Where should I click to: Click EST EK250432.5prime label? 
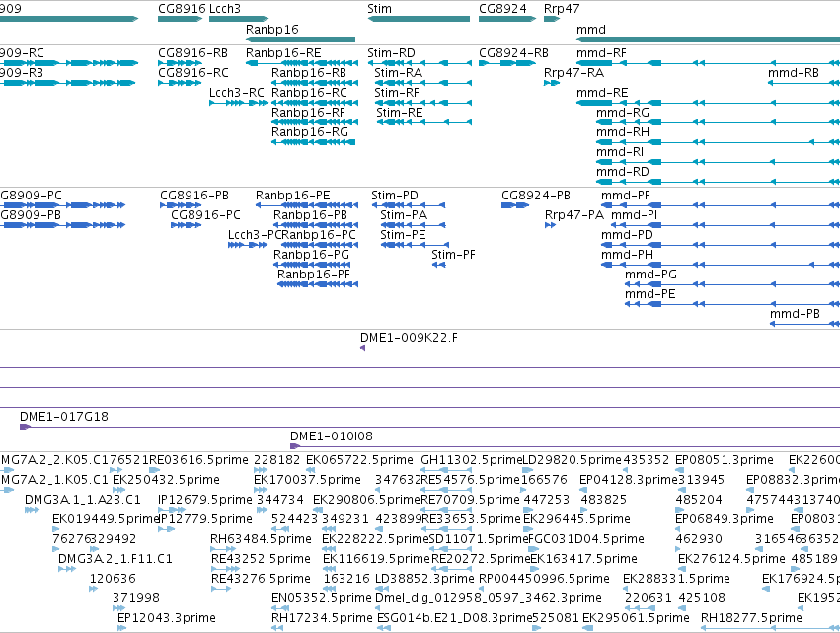pos(166,480)
